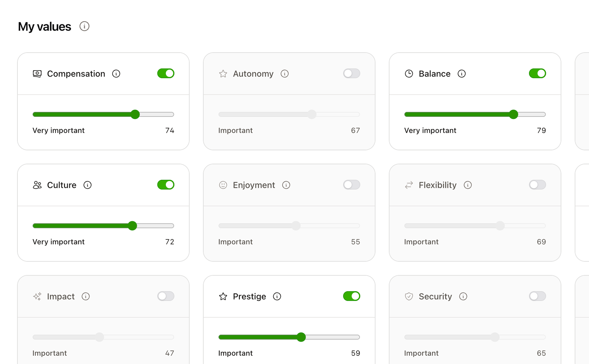The image size is (589, 364).
Task: Click the Compensation slider handle
Action: point(136,115)
